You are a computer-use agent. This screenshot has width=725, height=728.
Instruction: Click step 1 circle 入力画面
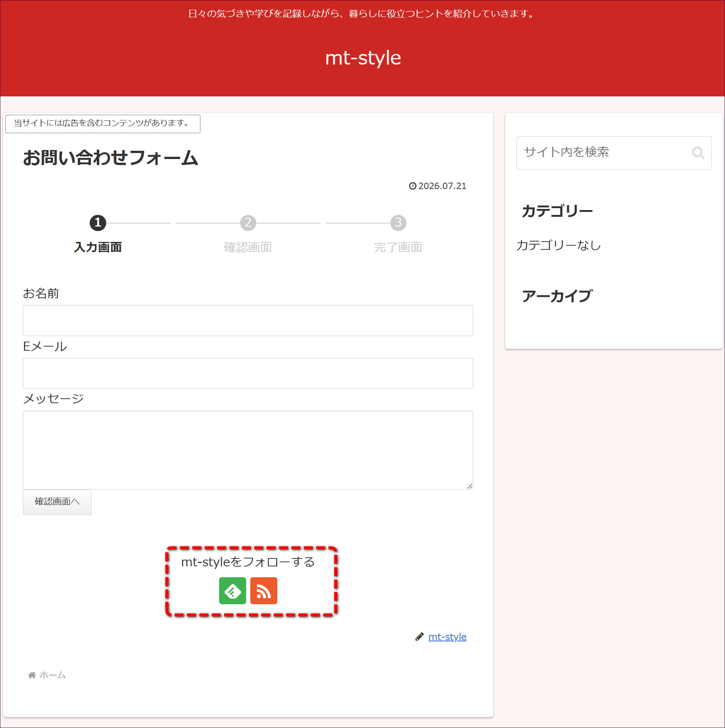(98, 223)
